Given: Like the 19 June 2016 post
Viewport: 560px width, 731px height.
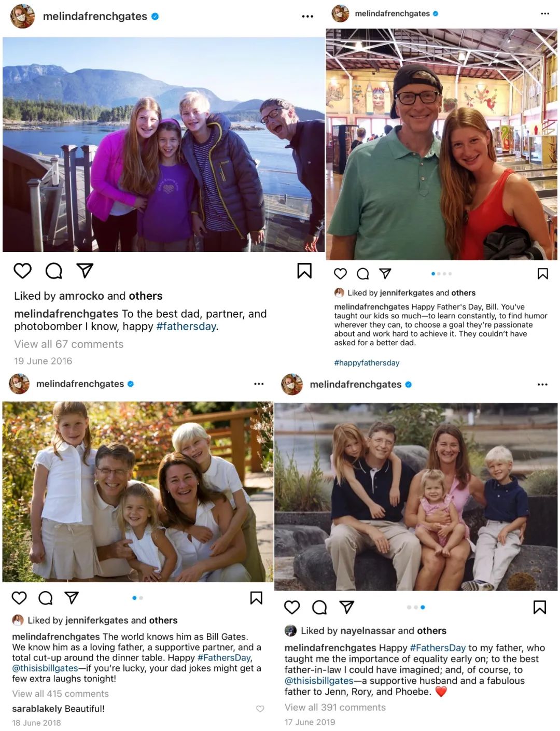Looking at the screenshot, I should point(22,271).
